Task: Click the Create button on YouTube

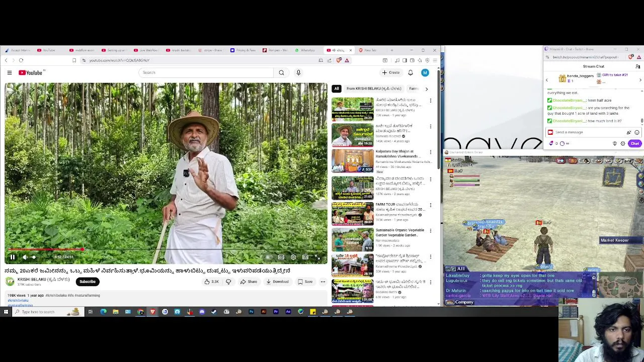Action: tap(391, 73)
